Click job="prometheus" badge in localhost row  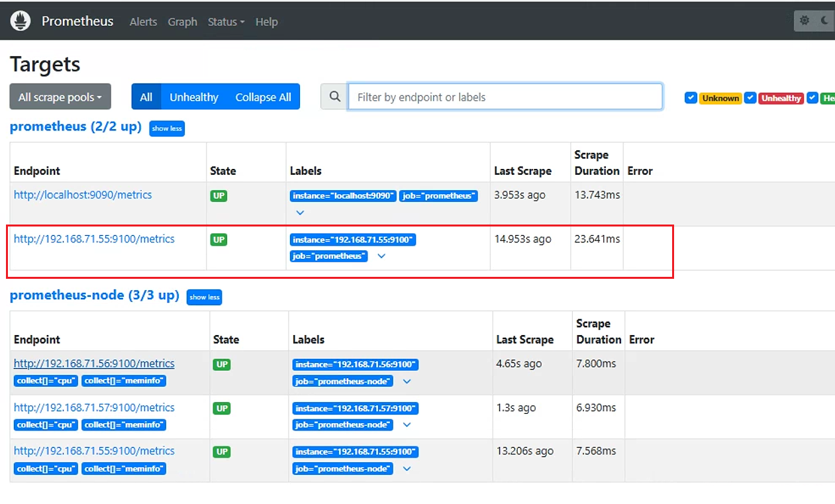point(438,196)
